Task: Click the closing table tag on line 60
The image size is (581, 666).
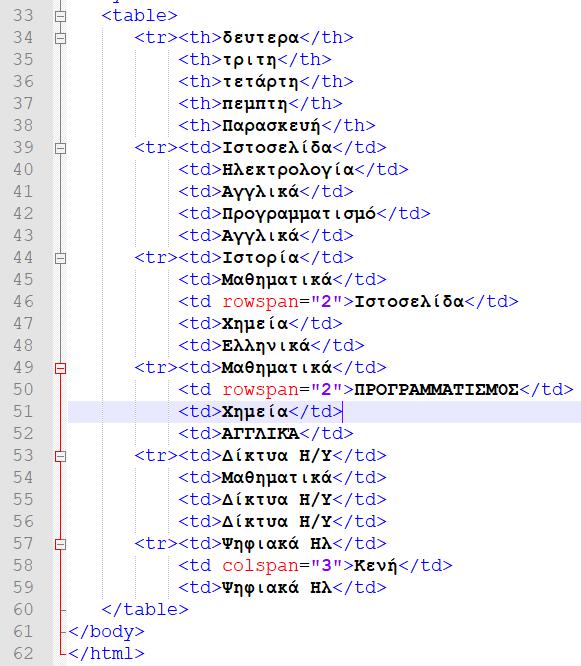Action: click(145, 610)
